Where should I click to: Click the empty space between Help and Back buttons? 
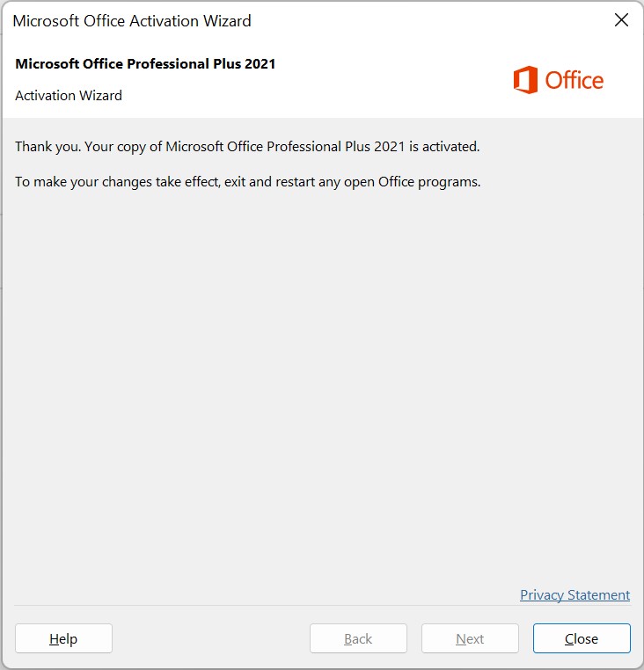[211, 638]
